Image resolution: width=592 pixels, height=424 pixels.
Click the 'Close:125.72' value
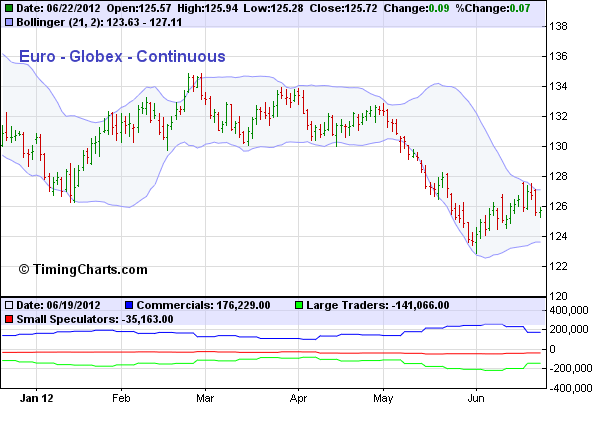343,8
